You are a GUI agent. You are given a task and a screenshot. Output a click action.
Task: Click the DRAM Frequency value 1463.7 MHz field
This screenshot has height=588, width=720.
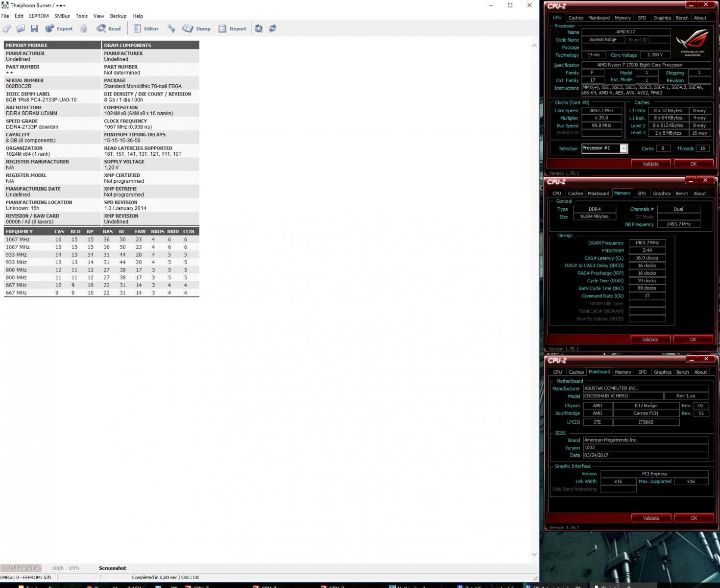point(647,243)
